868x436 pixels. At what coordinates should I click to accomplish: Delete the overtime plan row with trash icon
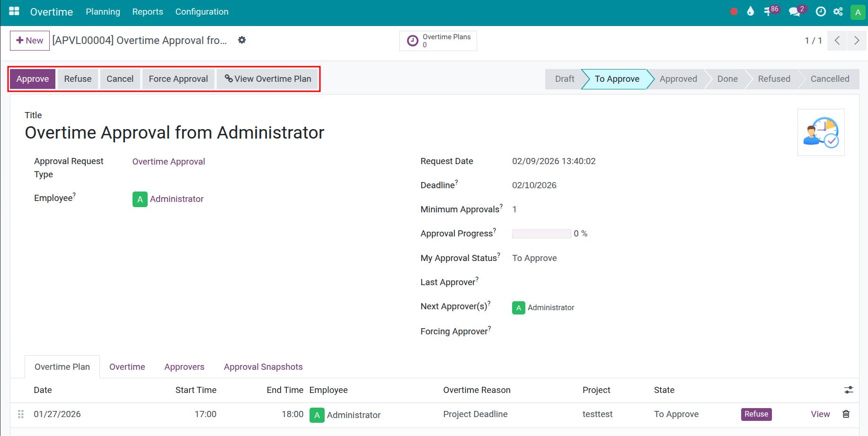(846, 414)
